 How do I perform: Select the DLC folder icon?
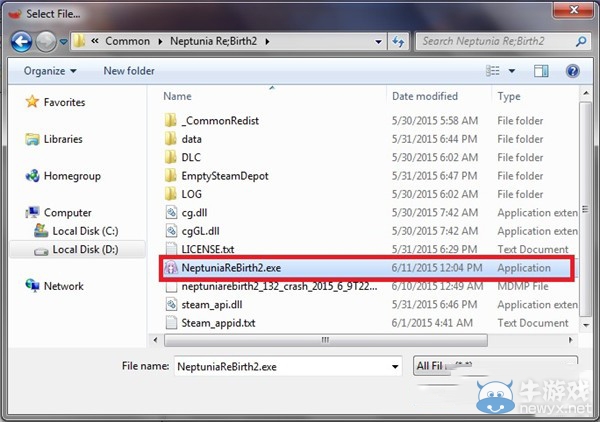pyautogui.click(x=171, y=157)
